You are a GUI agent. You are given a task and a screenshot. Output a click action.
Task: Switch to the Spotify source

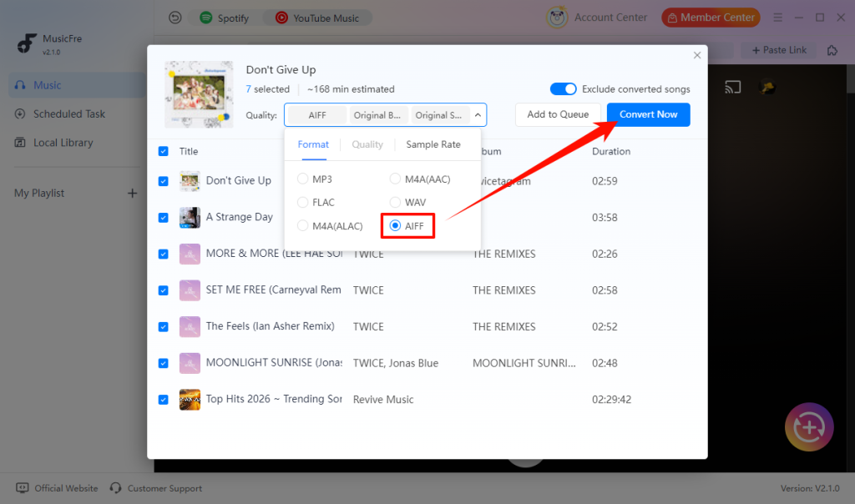(224, 18)
